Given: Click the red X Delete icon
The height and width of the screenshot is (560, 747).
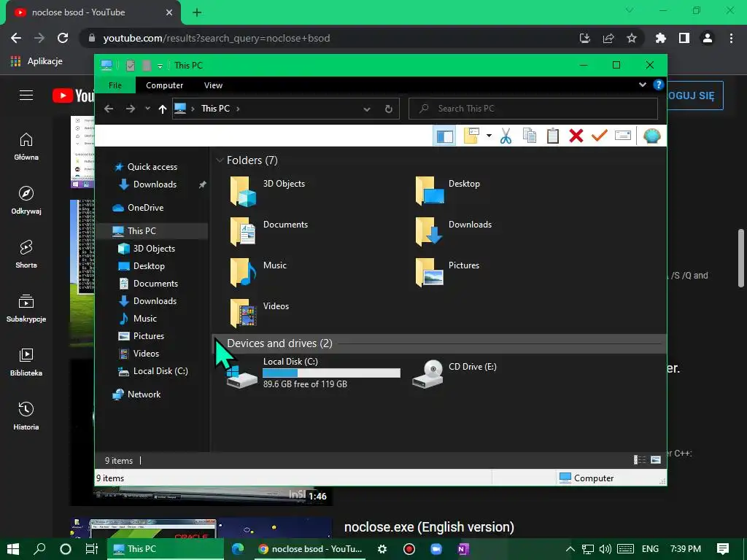Looking at the screenshot, I should [x=576, y=136].
